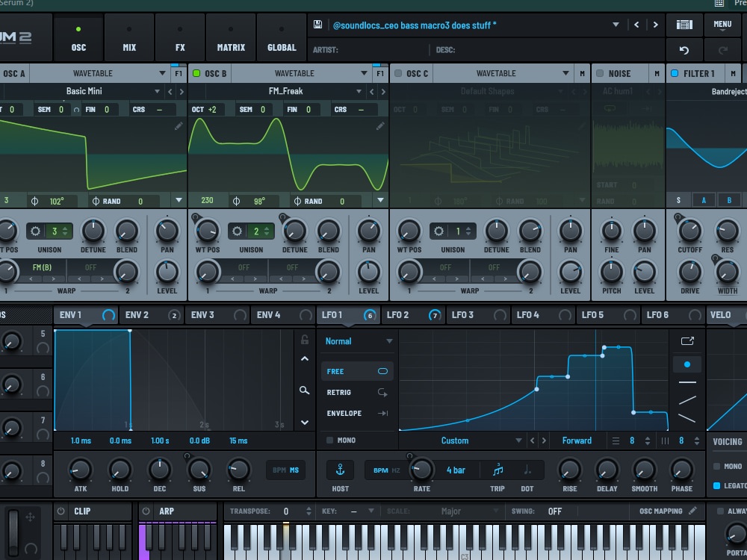Switch envelope time between BPM and MS
This screenshot has width=747, height=560.
(x=286, y=470)
